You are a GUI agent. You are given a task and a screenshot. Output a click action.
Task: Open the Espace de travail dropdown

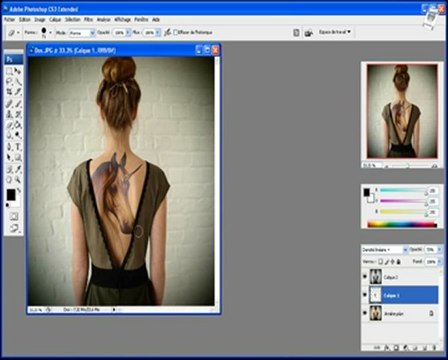[x=335, y=32]
